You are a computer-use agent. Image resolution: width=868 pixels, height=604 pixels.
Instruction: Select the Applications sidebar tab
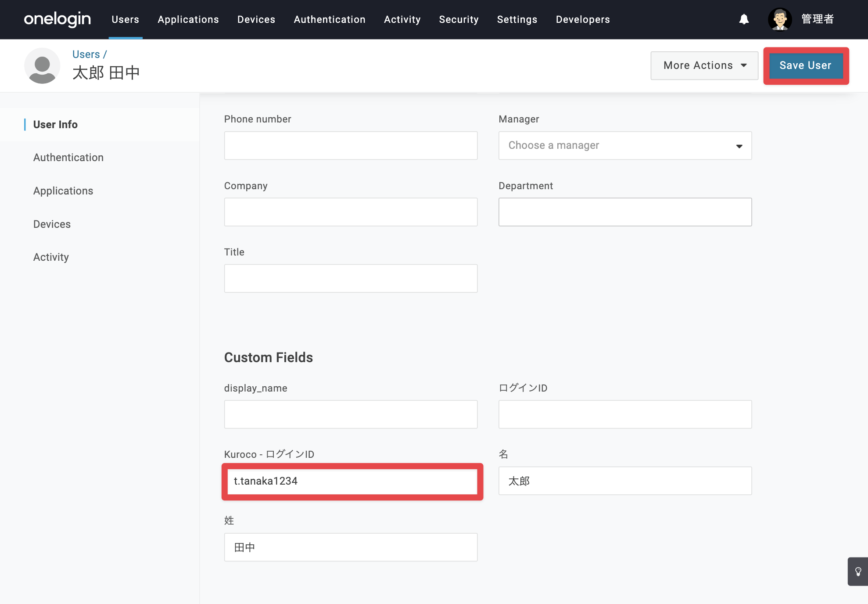click(x=63, y=191)
